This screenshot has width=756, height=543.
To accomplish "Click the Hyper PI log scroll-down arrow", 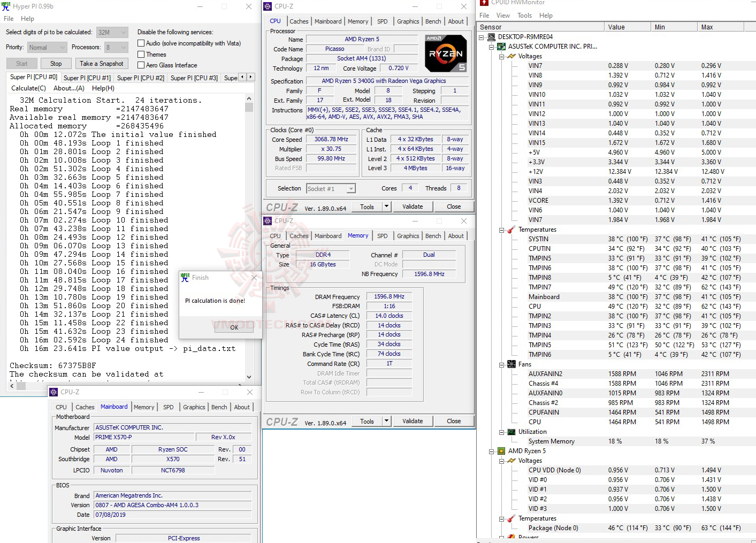I will tap(249, 377).
